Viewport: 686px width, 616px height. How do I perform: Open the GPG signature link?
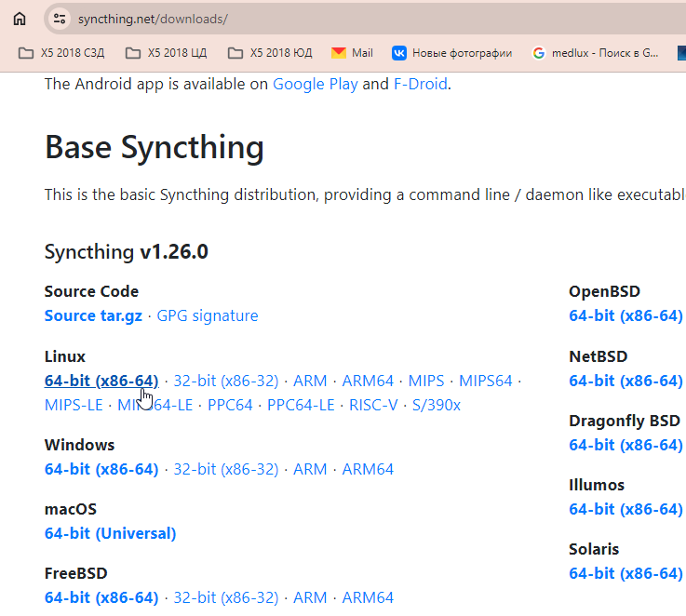tap(208, 315)
